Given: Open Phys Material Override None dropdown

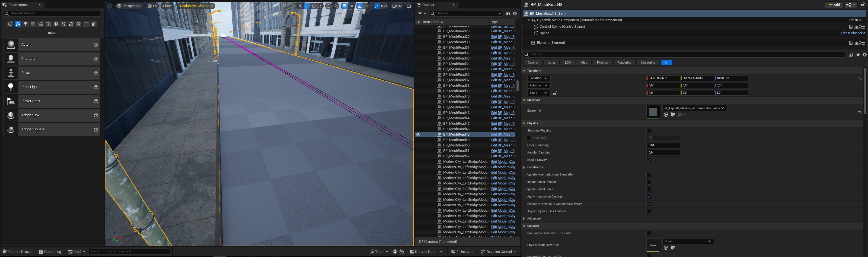Looking at the screenshot, I should (688, 241).
